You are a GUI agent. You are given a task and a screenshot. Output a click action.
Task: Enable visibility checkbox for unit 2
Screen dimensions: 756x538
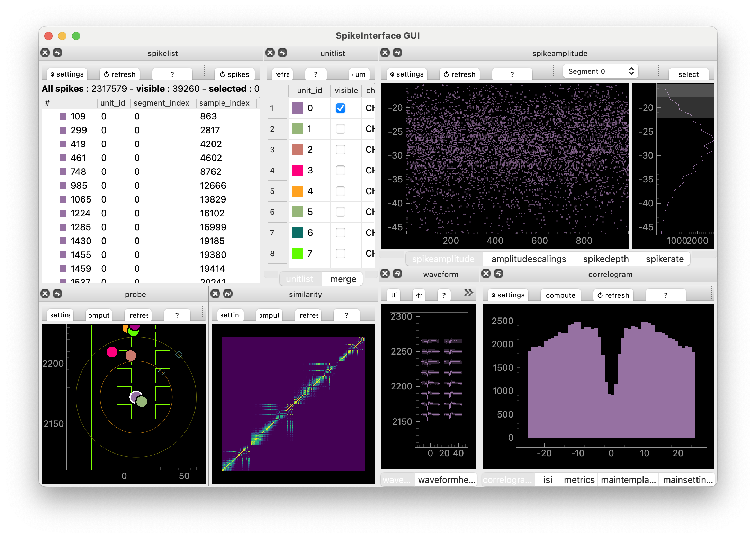(x=341, y=150)
